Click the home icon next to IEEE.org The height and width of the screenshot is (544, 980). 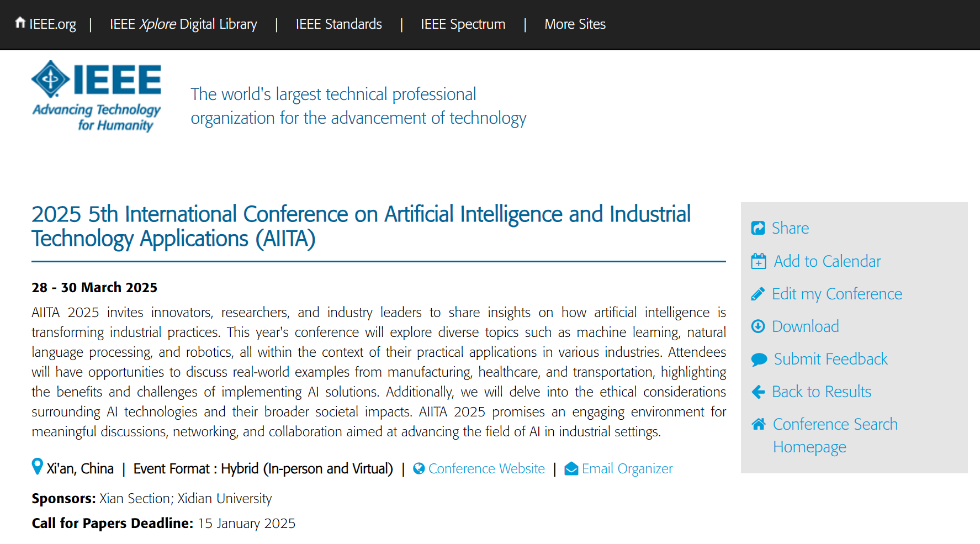(x=20, y=23)
